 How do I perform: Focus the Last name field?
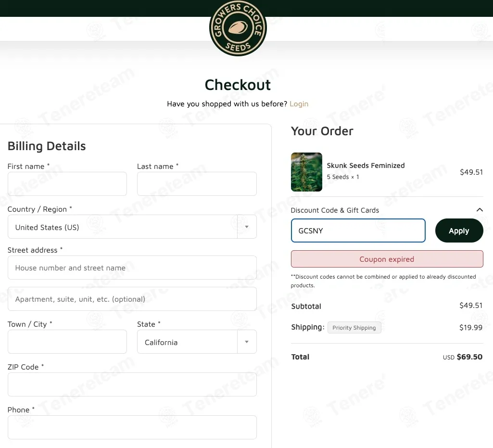(197, 184)
